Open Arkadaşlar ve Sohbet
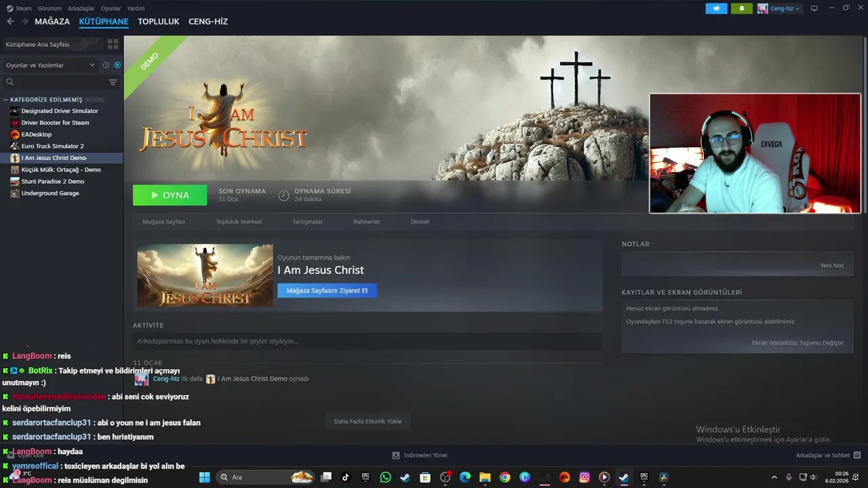This screenshot has height=488, width=868. (x=828, y=455)
